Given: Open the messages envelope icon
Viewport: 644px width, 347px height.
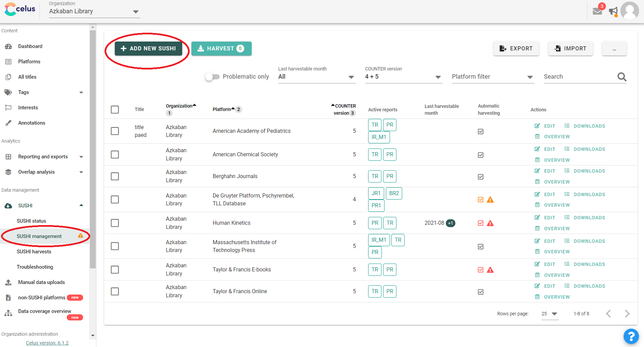Looking at the screenshot, I should (597, 11).
